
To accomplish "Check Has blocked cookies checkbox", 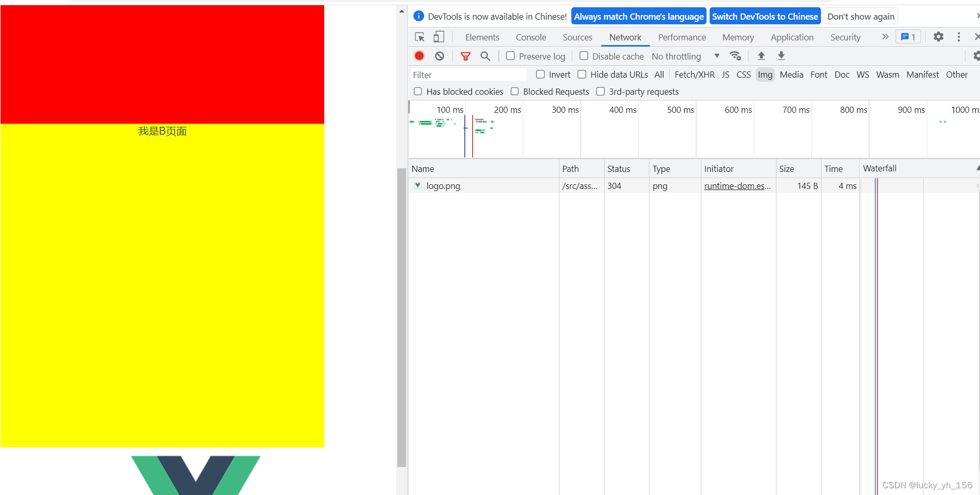I will [418, 92].
